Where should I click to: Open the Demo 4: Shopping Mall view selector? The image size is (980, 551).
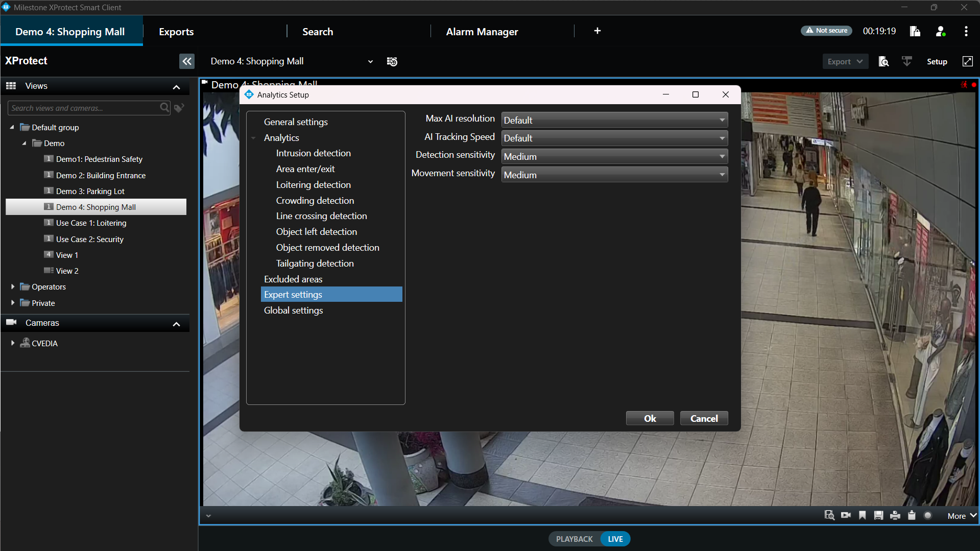291,61
